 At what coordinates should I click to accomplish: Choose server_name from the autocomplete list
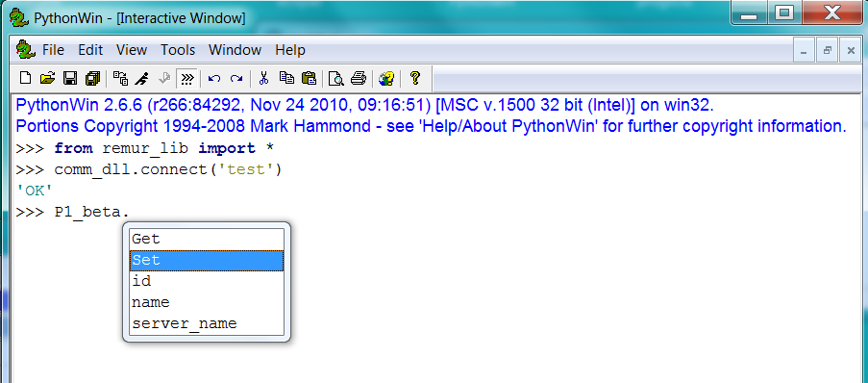pyautogui.click(x=207, y=323)
